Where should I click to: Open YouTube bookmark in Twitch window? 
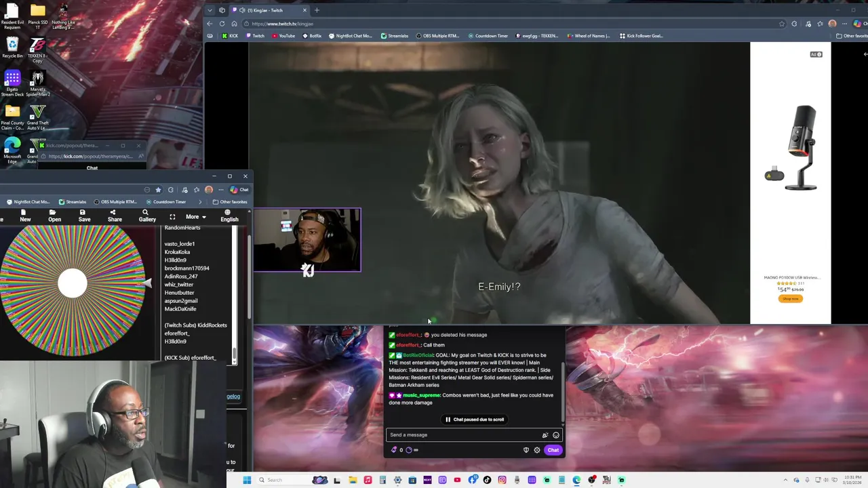(x=283, y=36)
